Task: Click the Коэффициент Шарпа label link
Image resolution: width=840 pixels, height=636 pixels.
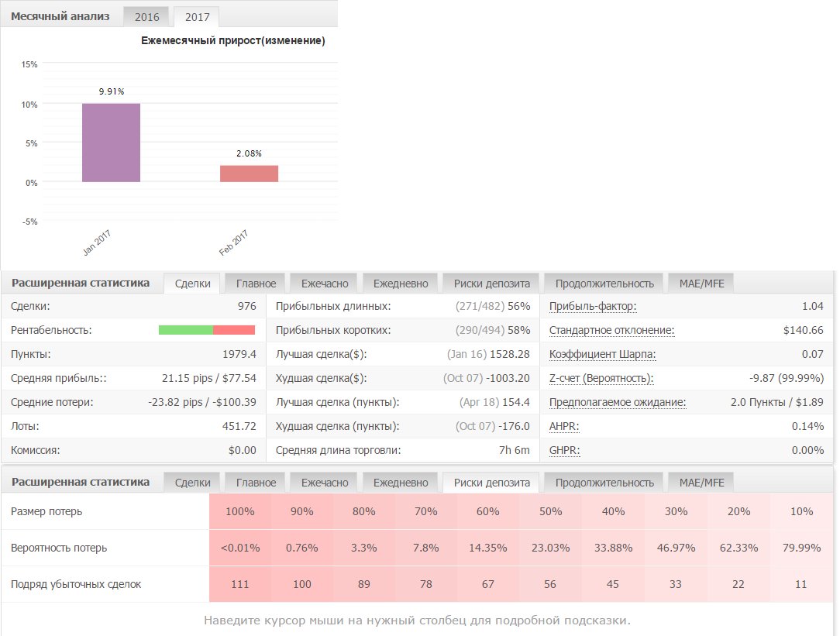Action: point(602,354)
